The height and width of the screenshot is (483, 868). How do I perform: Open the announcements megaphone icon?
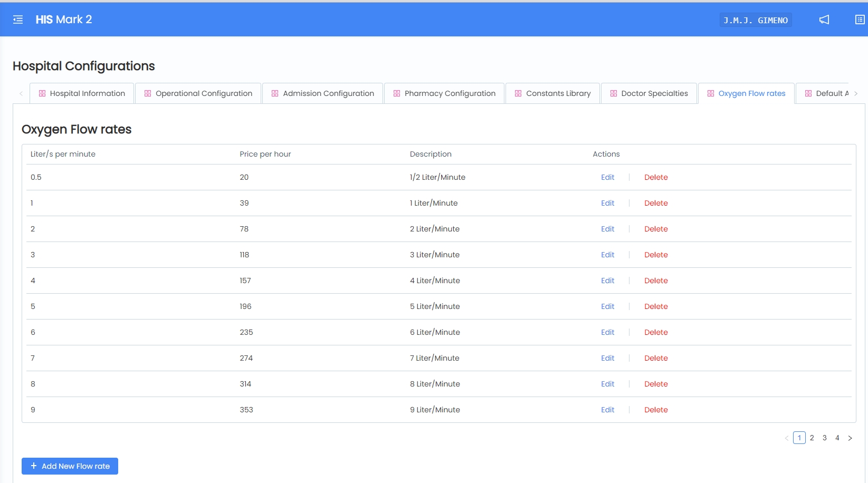pos(824,20)
